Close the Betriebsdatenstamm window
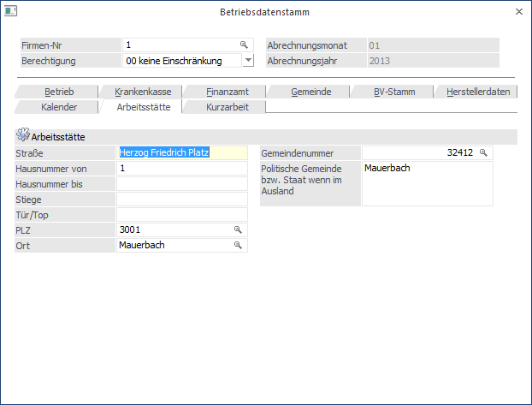The height and width of the screenshot is (405, 532). [x=519, y=12]
